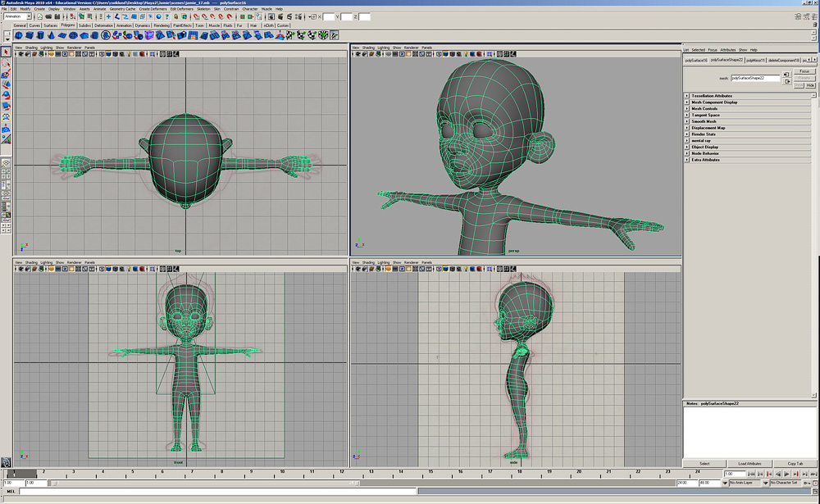Click the Load Input connections icon beside mesh field
Viewport: 820px width, 504px height.
coord(786,75)
